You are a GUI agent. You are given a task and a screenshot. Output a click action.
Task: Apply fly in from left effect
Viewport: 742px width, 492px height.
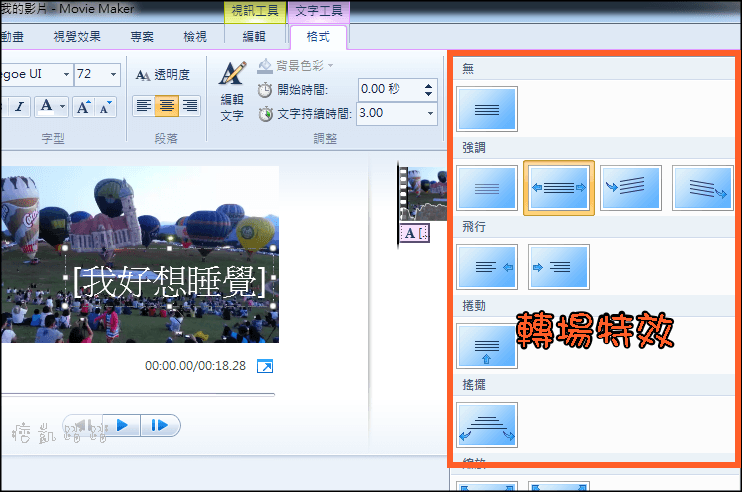coord(559,267)
